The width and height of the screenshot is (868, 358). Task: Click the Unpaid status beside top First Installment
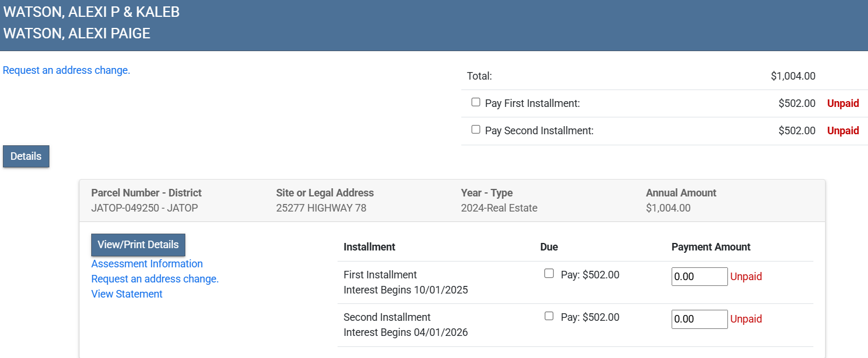843,103
